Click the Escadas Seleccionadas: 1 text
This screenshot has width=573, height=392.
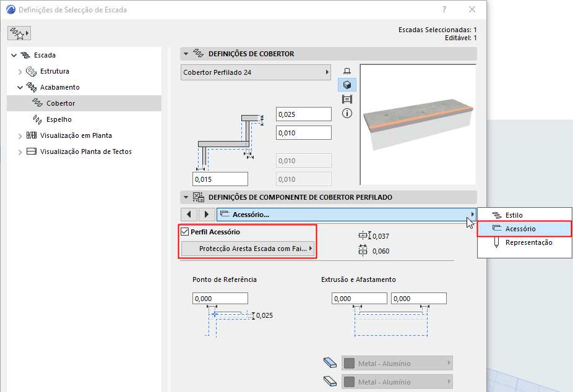(x=437, y=30)
